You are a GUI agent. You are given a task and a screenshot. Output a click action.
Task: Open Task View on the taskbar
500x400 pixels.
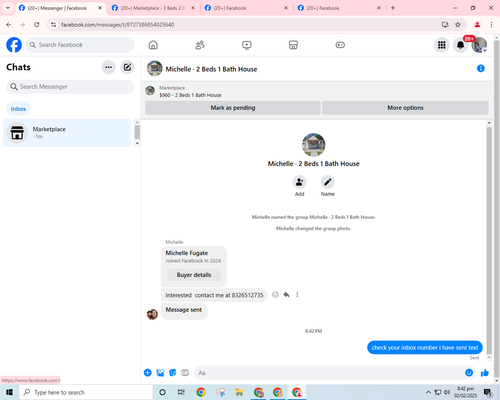click(x=181, y=392)
